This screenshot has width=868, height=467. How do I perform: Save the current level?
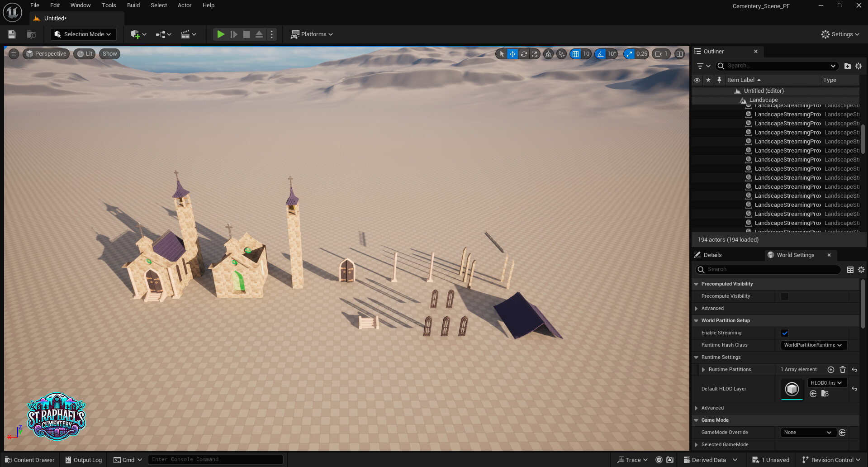click(11, 34)
